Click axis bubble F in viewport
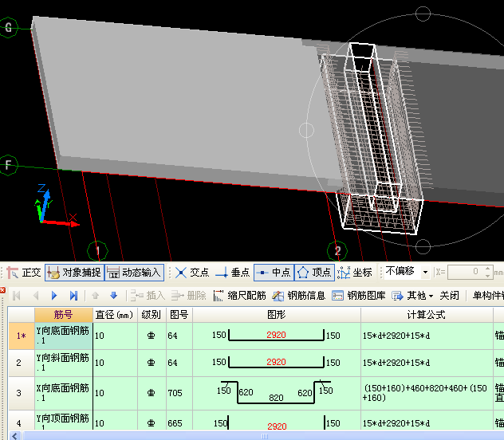504x440 pixels. [8, 165]
